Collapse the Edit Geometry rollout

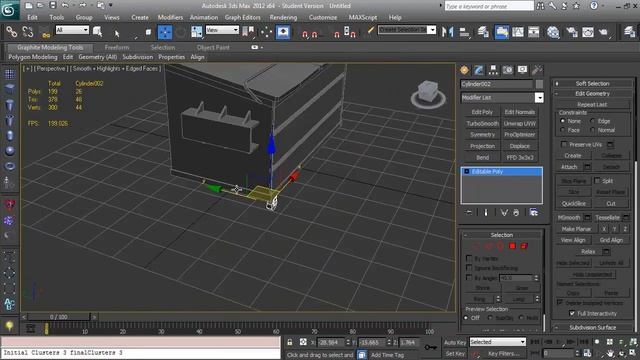point(592,93)
